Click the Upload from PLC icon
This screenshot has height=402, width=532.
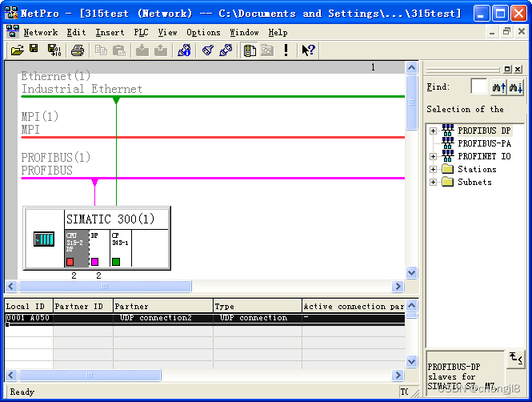161,50
